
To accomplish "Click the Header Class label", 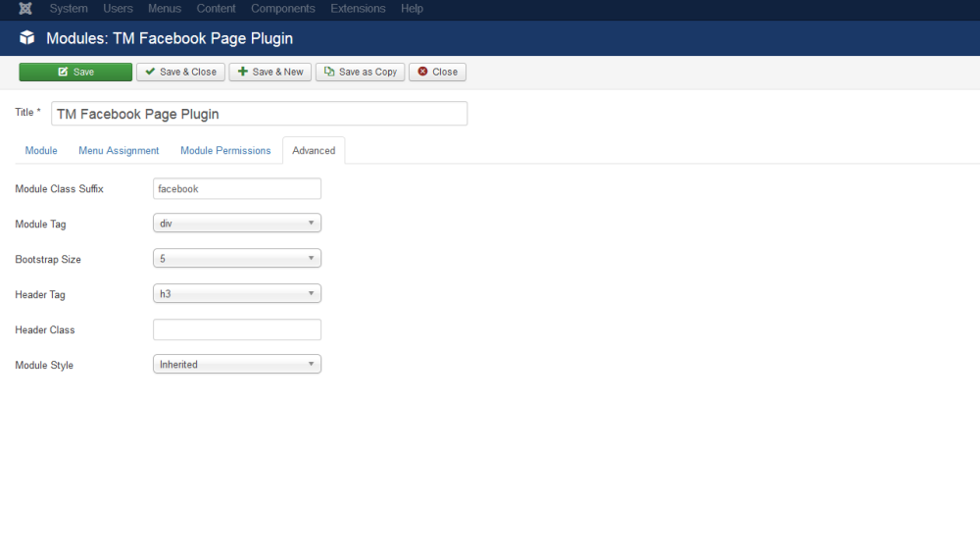I will (x=45, y=330).
